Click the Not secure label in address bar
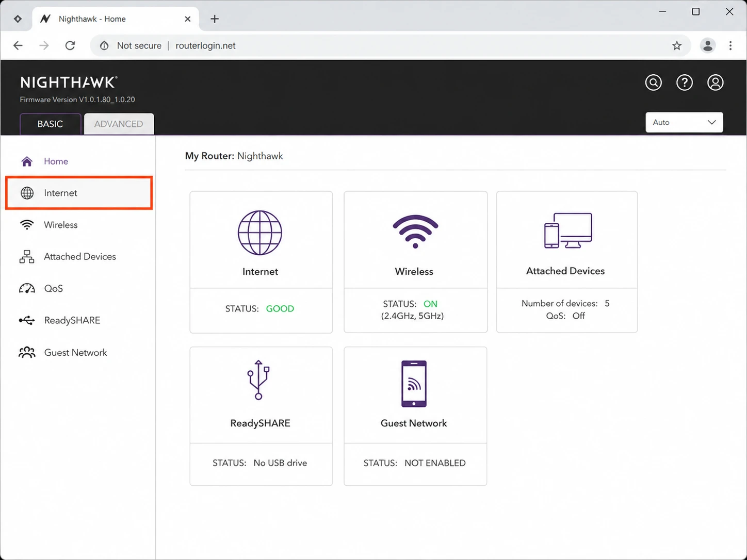This screenshot has height=560, width=747. (139, 45)
